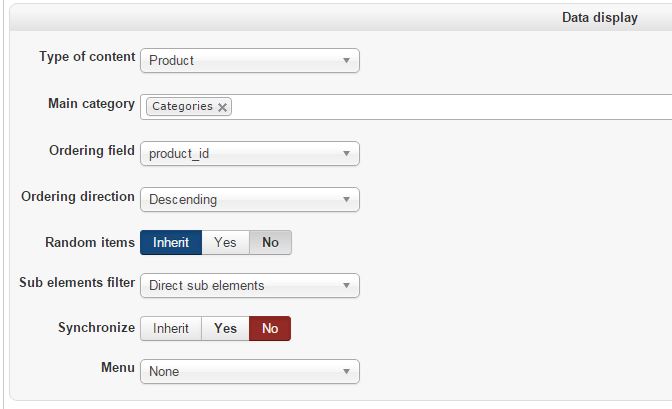This screenshot has width=672, height=409.
Task: Set Synchronize to Yes
Action: pos(225,328)
